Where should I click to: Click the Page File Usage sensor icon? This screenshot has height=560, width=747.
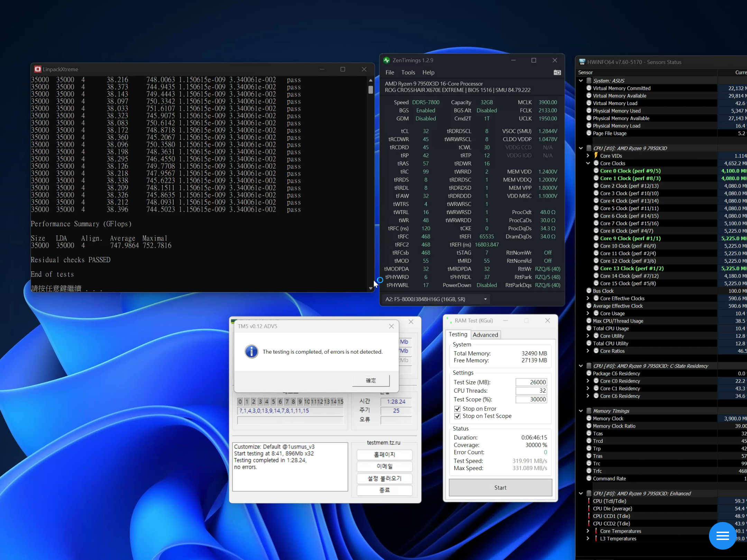click(589, 133)
